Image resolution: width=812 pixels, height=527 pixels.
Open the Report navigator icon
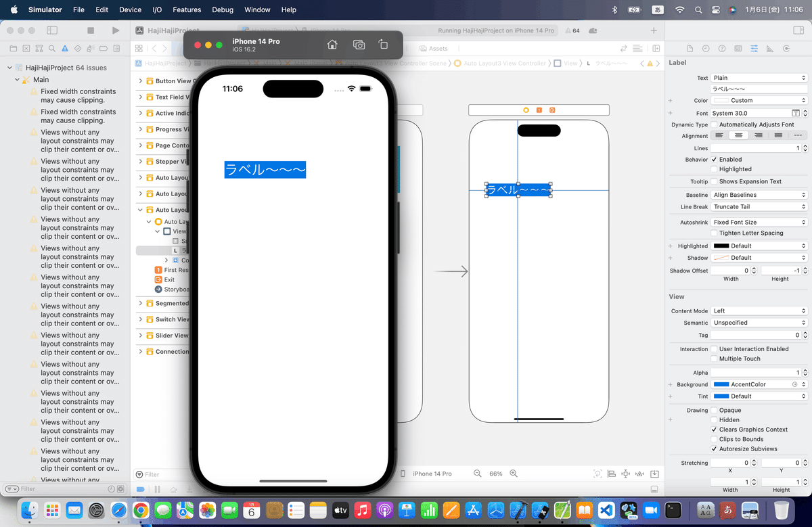[x=116, y=49]
